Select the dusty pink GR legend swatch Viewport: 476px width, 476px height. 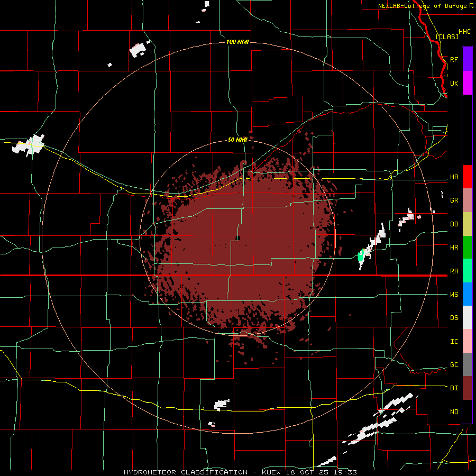tap(467, 200)
